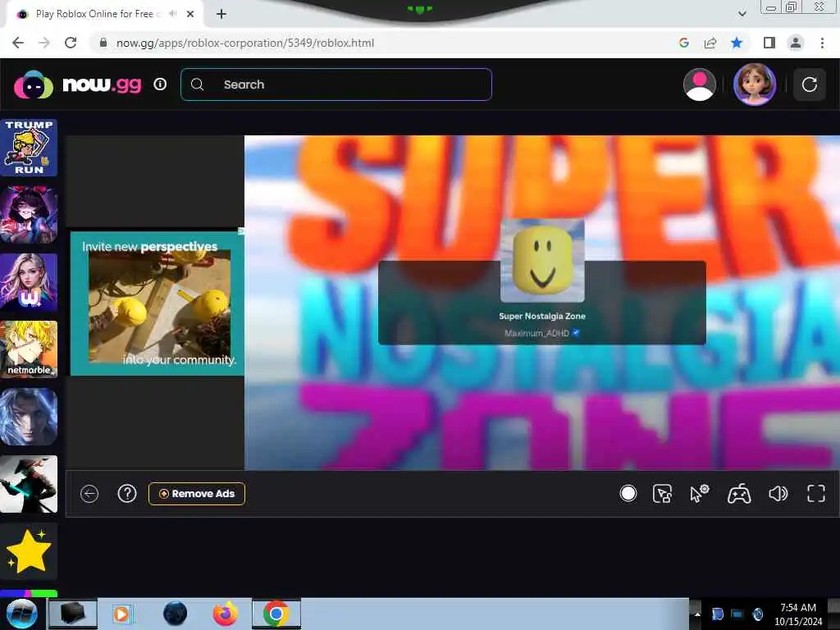Click the Super Nostalgia Zone title text

pos(542,316)
